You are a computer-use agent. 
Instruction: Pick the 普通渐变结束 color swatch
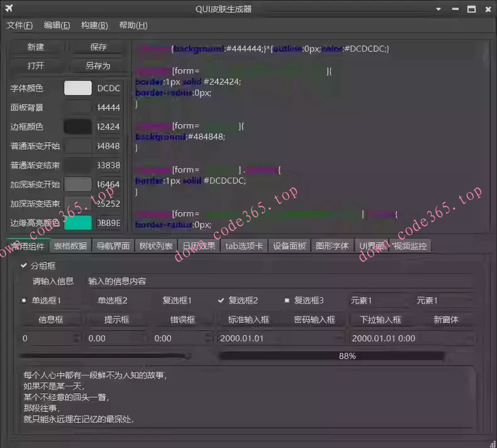point(78,165)
